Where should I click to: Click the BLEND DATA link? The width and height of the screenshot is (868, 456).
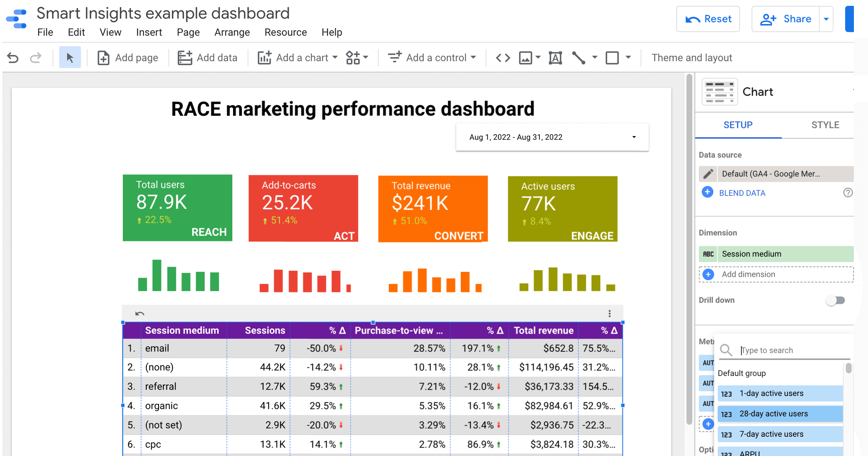coord(742,193)
